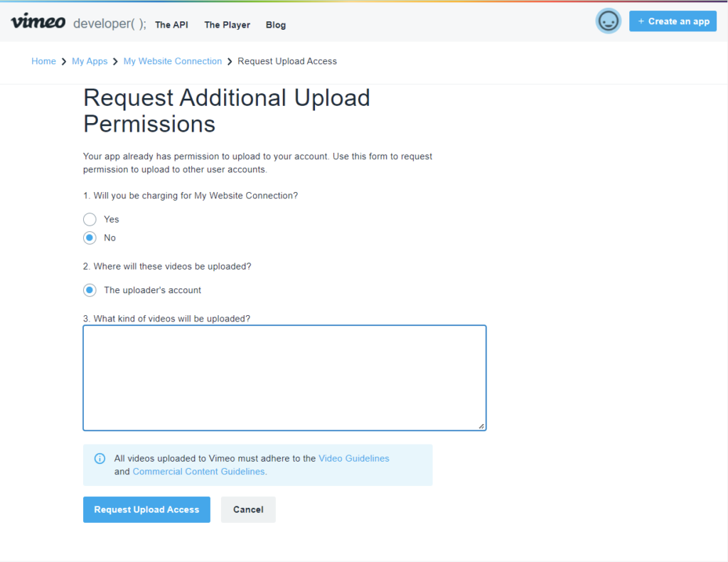Open The API menu item
The width and height of the screenshot is (728, 562).
(x=172, y=25)
